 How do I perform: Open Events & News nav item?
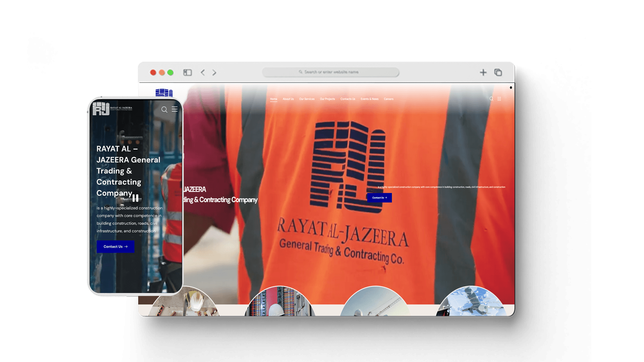click(x=370, y=99)
